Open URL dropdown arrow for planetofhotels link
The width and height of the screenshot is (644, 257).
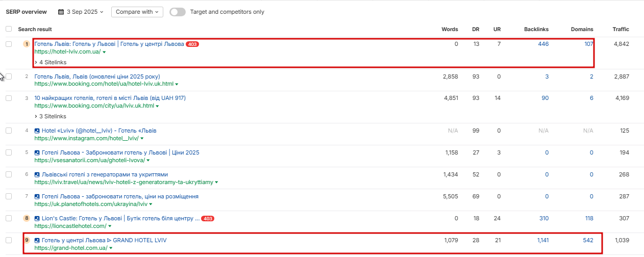click(x=151, y=204)
